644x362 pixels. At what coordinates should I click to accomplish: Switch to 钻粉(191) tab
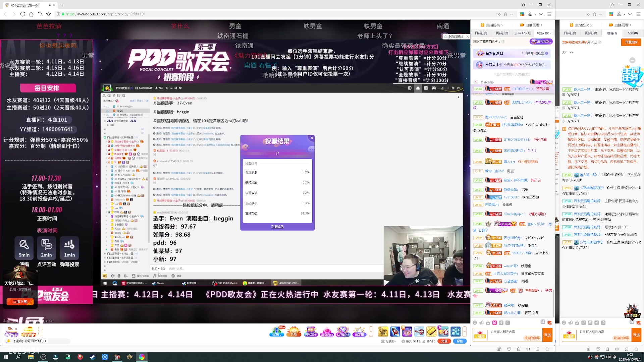544,33
